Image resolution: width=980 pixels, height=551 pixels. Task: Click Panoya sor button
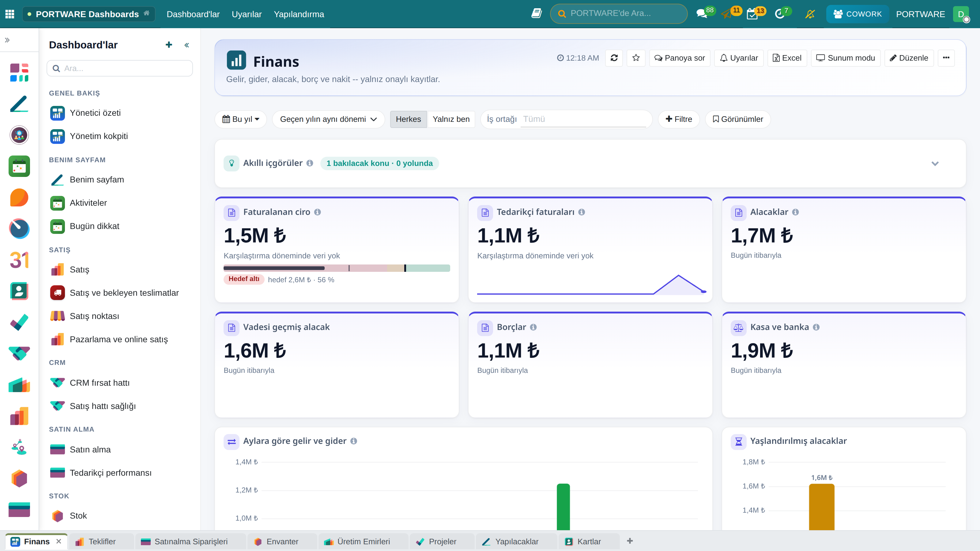tap(680, 58)
